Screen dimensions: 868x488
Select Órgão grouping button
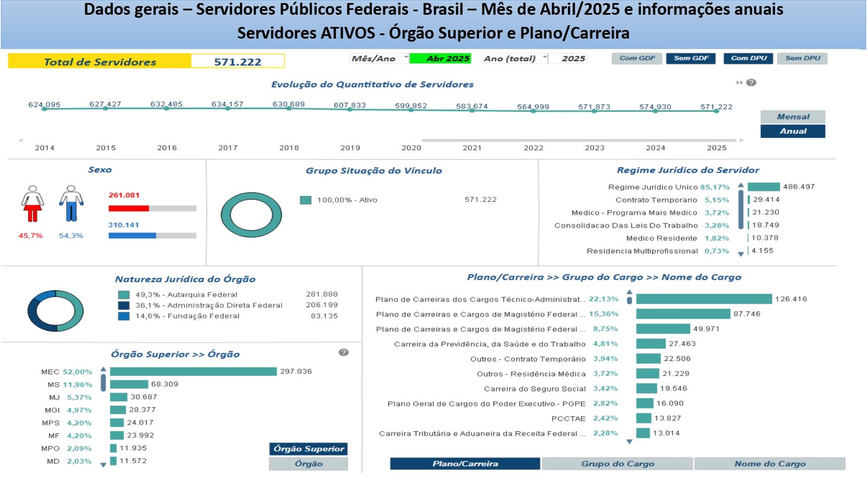(x=308, y=464)
